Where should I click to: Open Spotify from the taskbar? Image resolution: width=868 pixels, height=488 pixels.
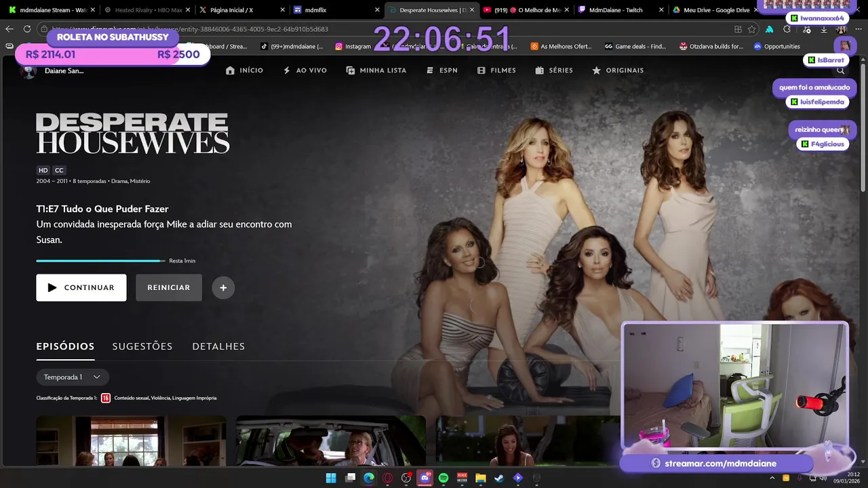pyautogui.click(x=443, y=478)
